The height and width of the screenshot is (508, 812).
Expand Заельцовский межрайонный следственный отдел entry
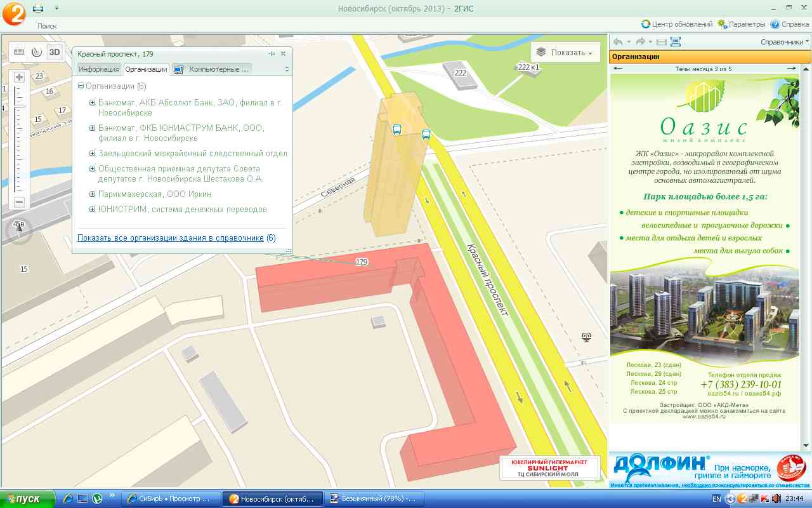click(92, 154)
